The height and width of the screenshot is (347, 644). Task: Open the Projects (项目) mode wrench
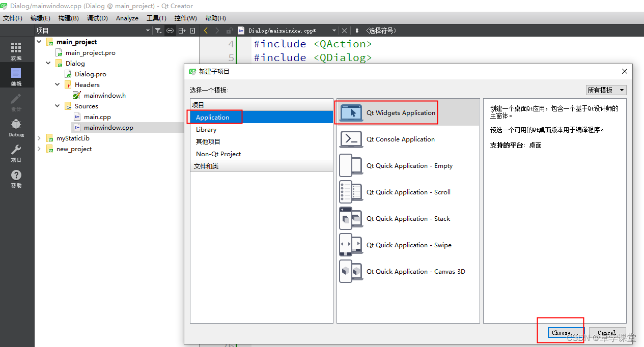coord(16,153)
